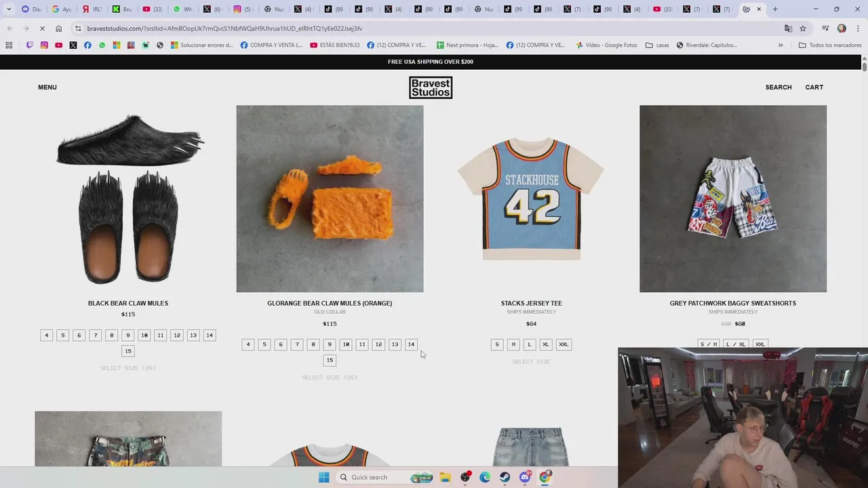This screenshot has width=868, height=488.
Task: Open the Todos los marcadores folder
Action: point(830,45)
